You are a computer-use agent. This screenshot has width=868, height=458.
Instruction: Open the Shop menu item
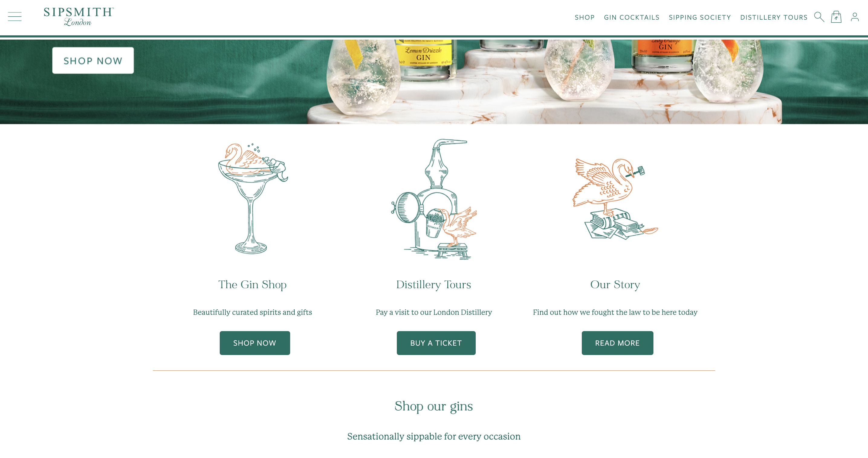(585, 18)
